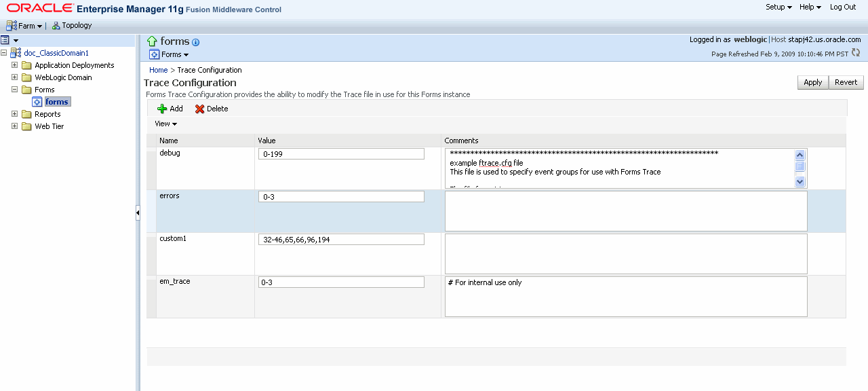Open the Help menu
Viewport: 868px width, 391px height.
pos(808,7)
